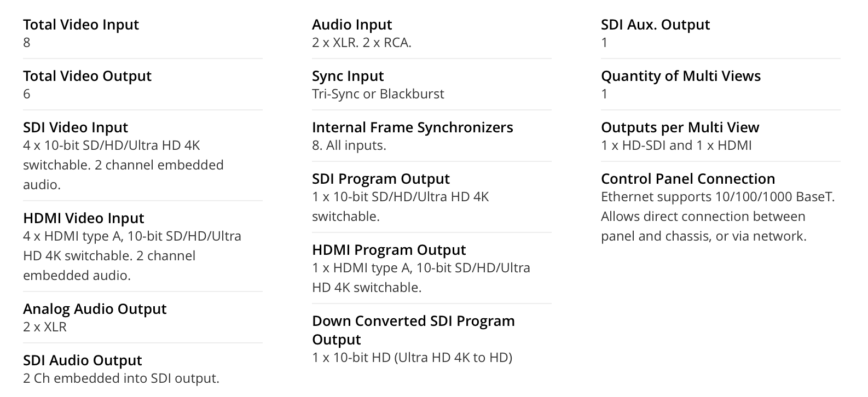Viewport: 868px width, 397px height.
Task: Click the SDI Program Output heading
Action: coord(381,179)
